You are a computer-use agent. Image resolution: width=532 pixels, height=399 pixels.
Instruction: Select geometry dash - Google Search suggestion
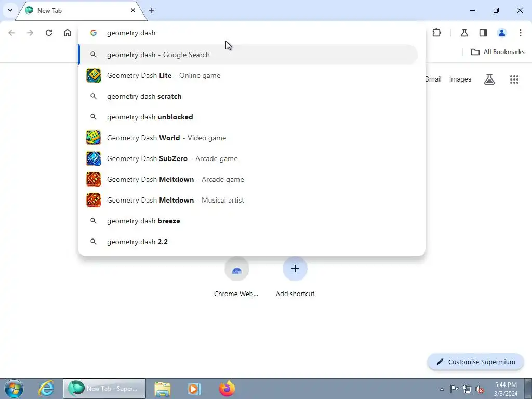pos(248,55)
